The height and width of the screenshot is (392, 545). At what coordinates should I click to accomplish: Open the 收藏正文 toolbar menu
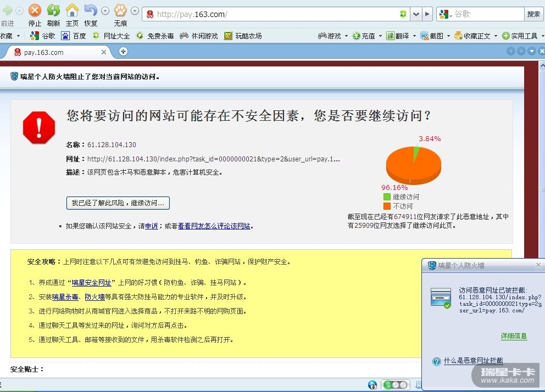pyautogui.click(x=476, y=36)
